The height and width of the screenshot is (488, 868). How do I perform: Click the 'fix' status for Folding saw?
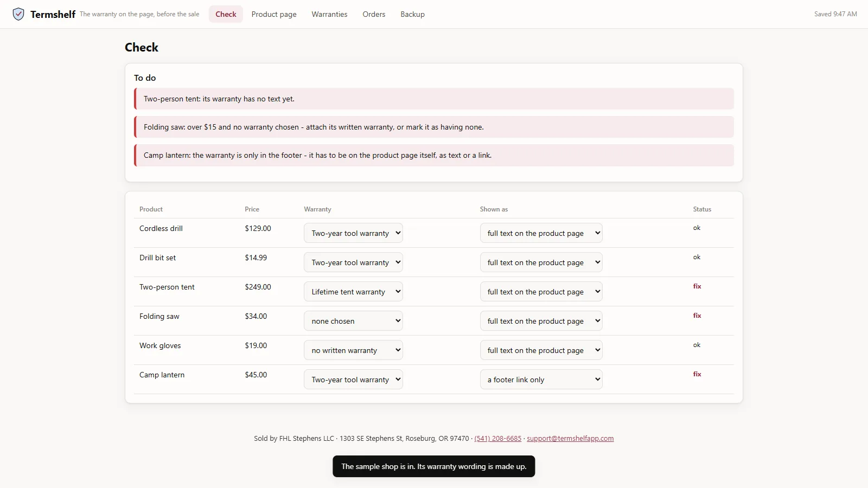coord(697,316)
